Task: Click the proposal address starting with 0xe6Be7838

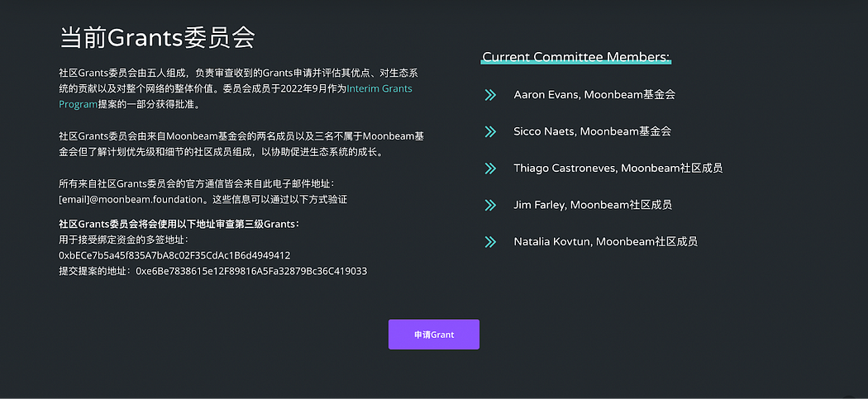Action: 251,271
